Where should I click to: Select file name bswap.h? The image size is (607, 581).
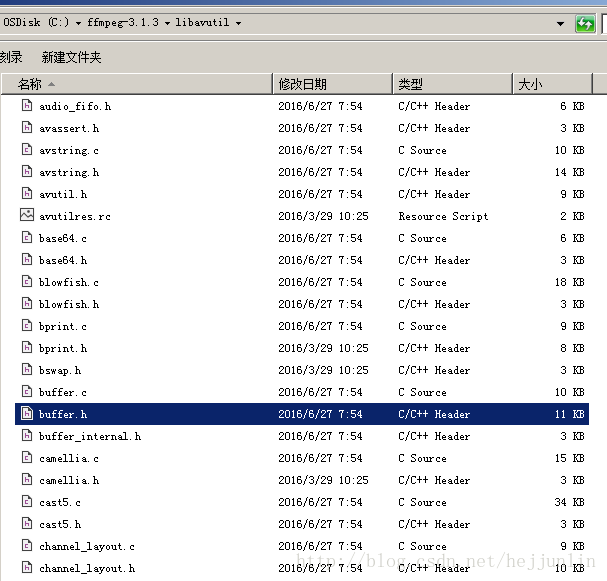click(x=60, y=370)
